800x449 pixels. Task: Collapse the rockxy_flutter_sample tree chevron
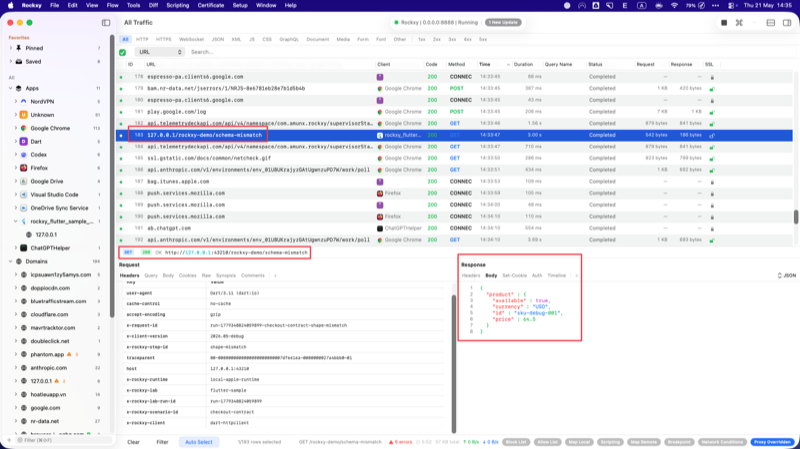point(16,221)
